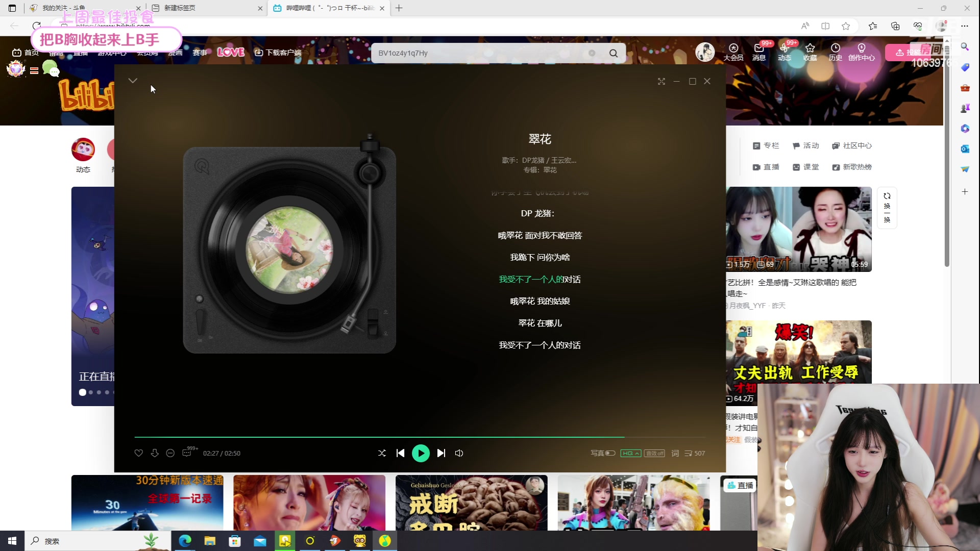
Task: Open the 社区中心 category link
Action: 852,145
